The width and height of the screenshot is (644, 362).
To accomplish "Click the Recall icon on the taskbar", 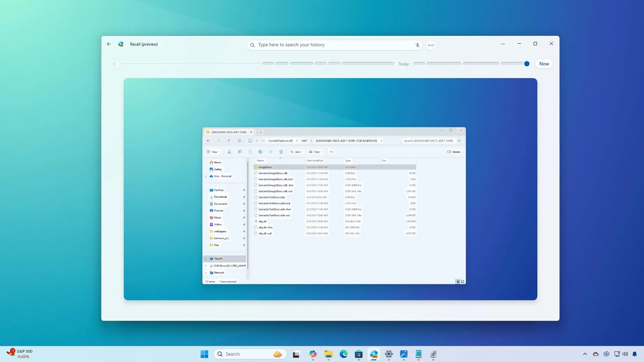I will 374,354.
